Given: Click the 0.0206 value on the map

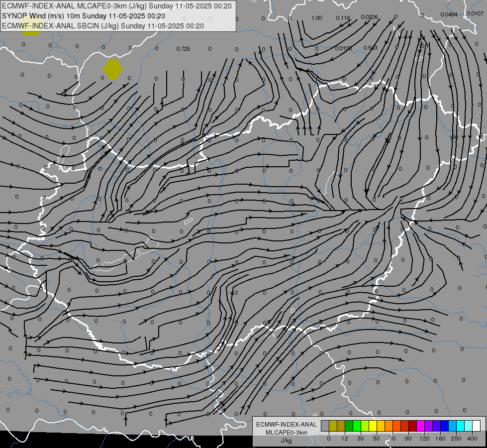Looking at the screenshot, I should pyautogui.click(x=369, y=17).
